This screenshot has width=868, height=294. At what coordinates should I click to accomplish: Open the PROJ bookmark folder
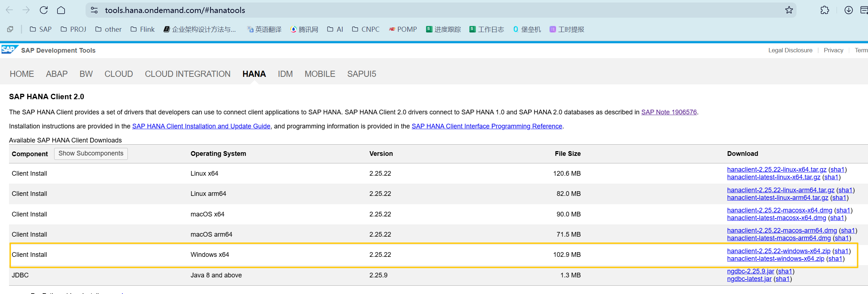73,29
